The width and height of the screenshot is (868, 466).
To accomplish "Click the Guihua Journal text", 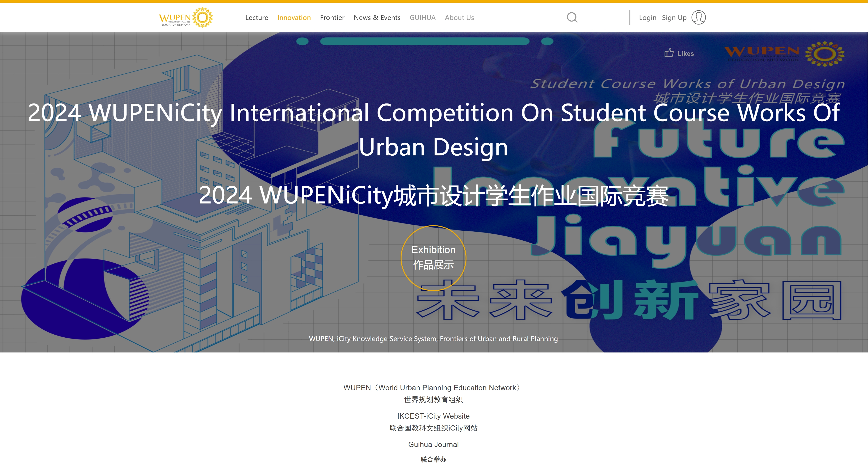I will [x=433, y=444].
